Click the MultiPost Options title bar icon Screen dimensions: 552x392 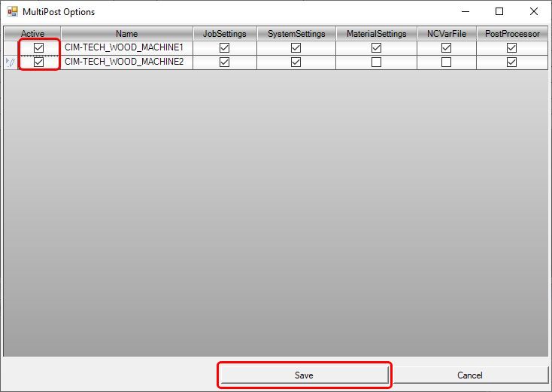pyautogui.click(x=12, y=12)
